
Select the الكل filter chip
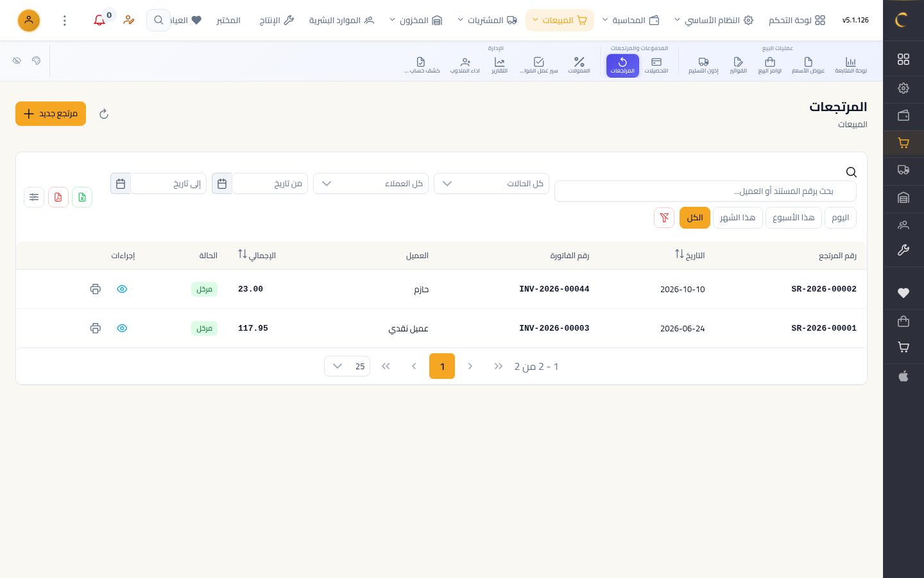(695, 218)
